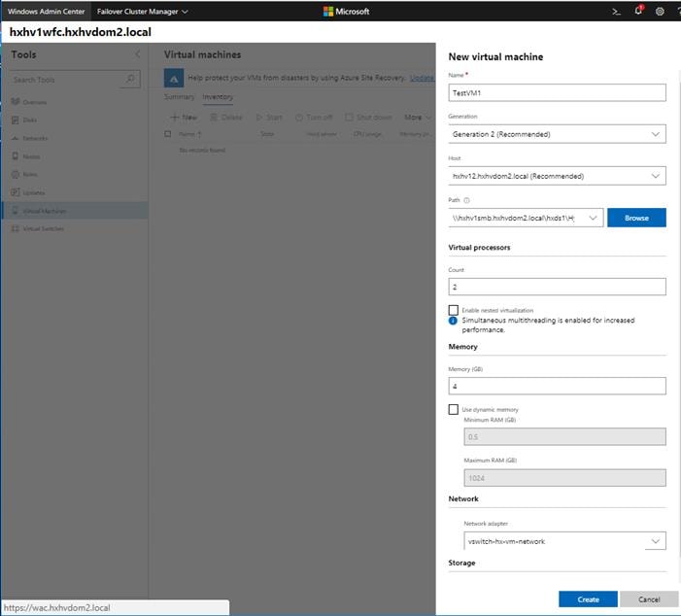Click in the Name field containing TestVM1
The width and height of the screenshot is (681, 616).
point(557,93)
